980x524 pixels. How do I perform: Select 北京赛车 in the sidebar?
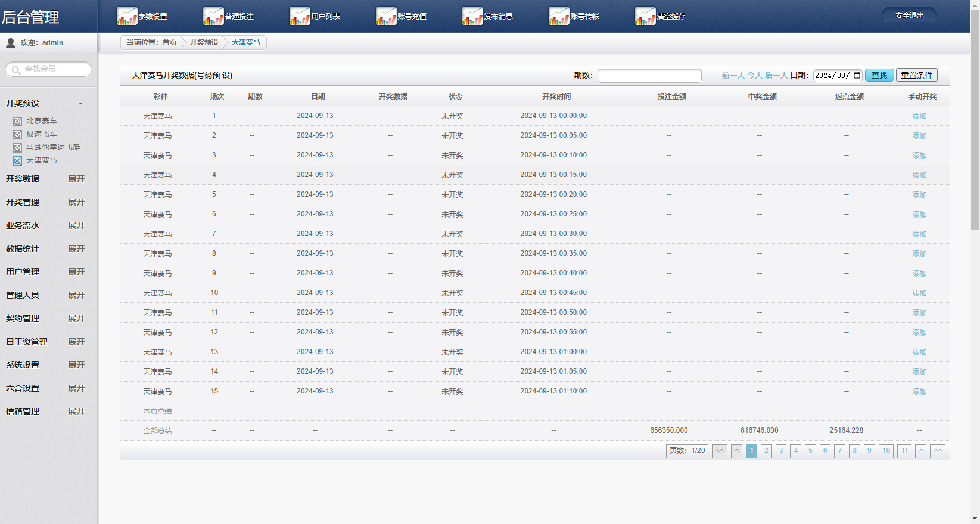(41, 121)
